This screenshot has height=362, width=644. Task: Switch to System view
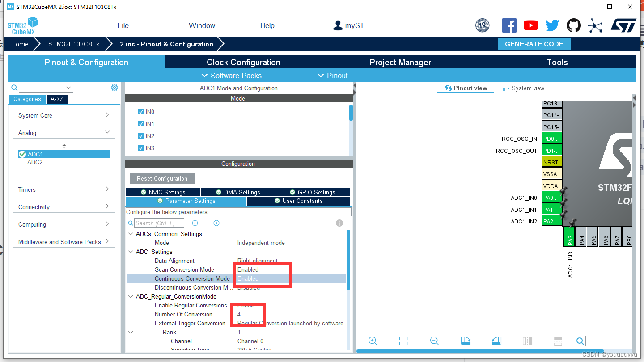point(524,88)
